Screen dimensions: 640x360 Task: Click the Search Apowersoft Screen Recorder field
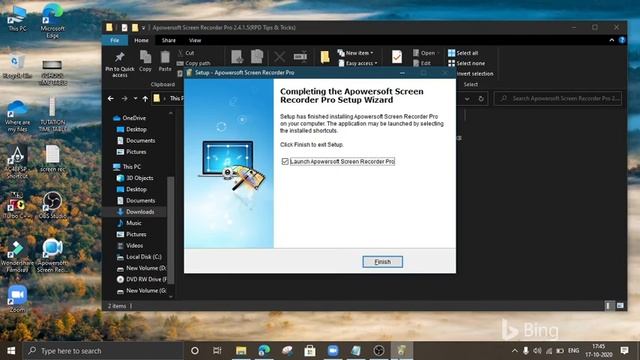[x=558, y=98]
